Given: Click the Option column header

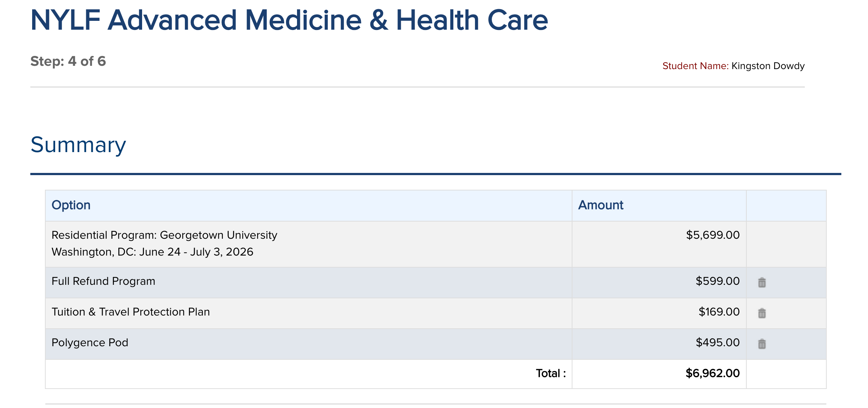Looking at the screenshot, I should pyautogui.click(x=71, y=205).
